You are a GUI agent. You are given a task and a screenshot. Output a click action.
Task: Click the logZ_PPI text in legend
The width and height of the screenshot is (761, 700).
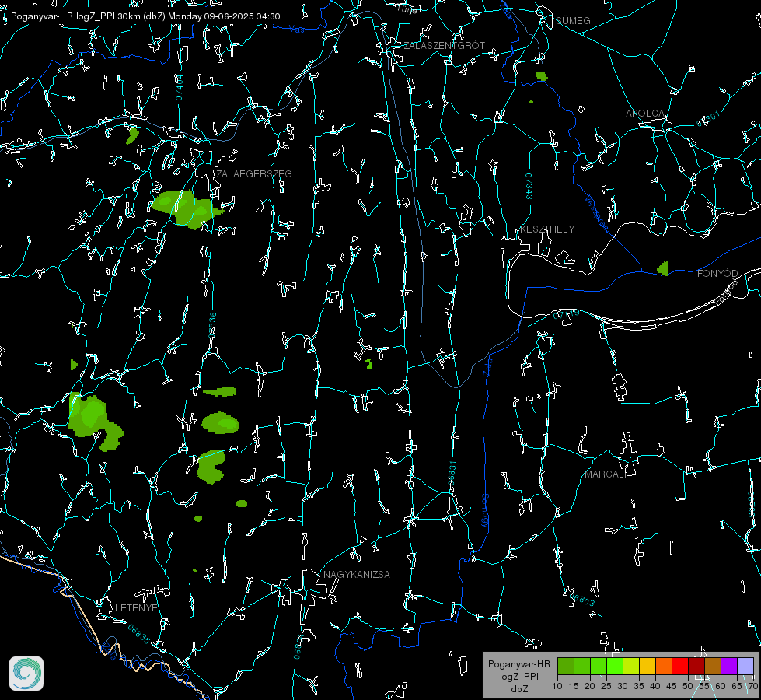(x=519, y=676)
